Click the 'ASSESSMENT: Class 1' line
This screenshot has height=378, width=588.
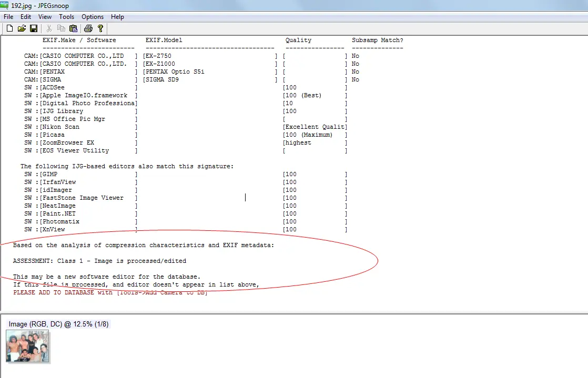click(100, 261)
